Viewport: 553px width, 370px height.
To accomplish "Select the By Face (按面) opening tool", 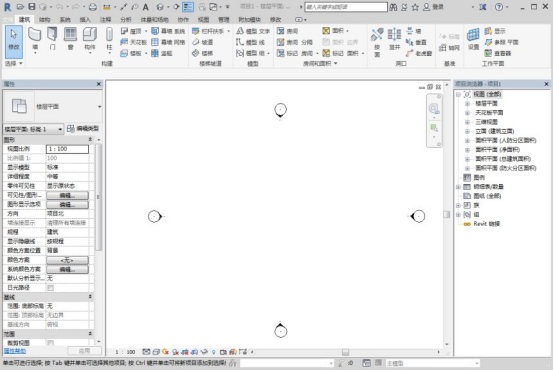I will [377, 42].
